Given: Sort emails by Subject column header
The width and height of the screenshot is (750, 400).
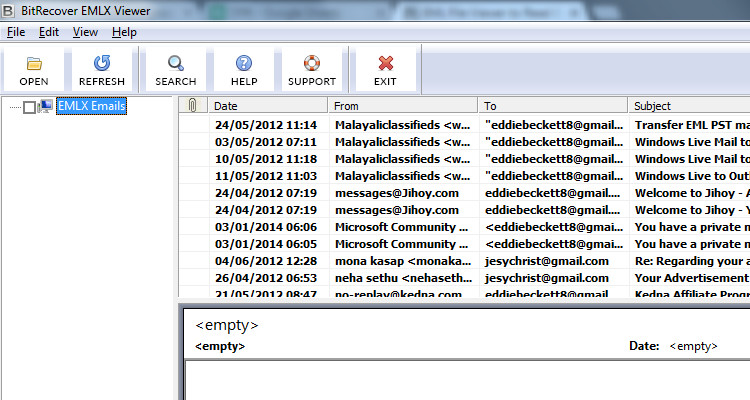Looking at the screenshot, I should click(x=689, y=105).
